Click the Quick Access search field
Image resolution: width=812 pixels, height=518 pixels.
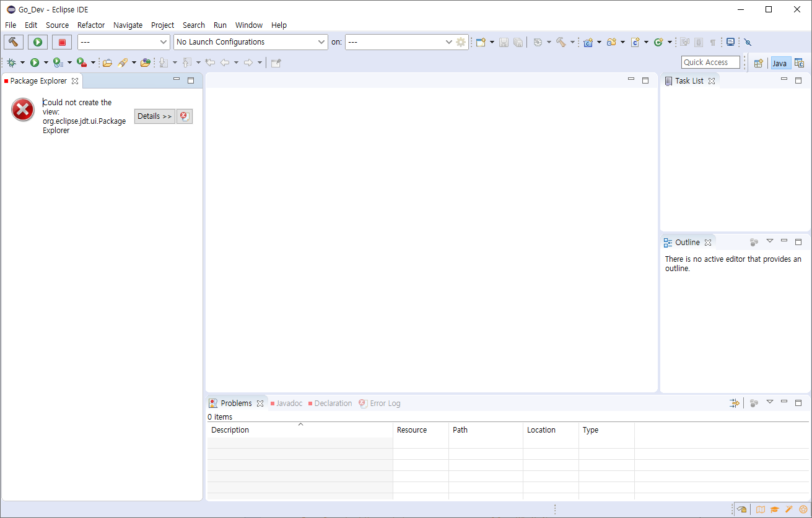[710, 63]
